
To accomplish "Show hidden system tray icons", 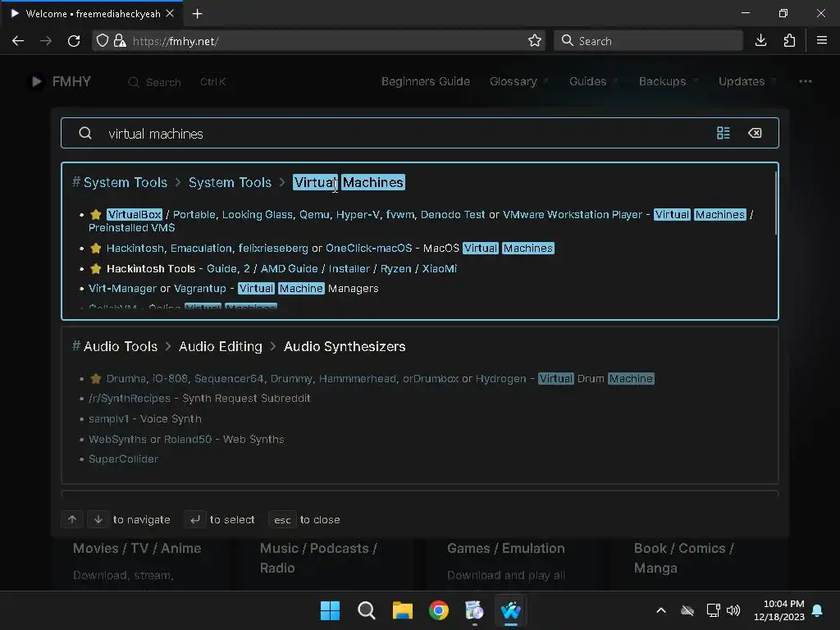I will point(661,610).
